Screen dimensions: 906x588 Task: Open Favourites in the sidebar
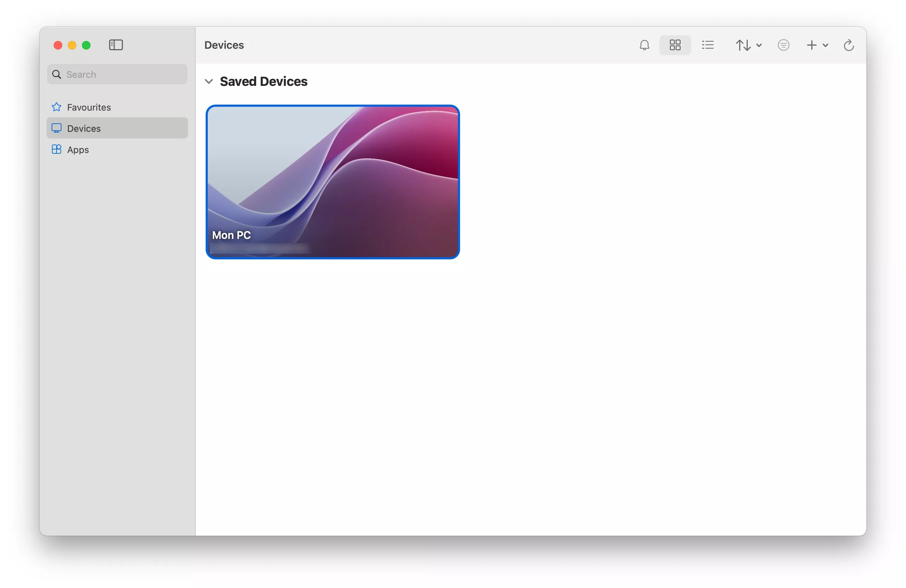click(117, 107)
